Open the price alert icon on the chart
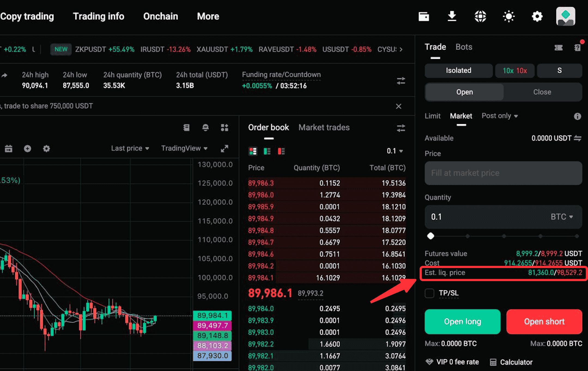This screenshot has height=371, width=588. click(205, 127)
